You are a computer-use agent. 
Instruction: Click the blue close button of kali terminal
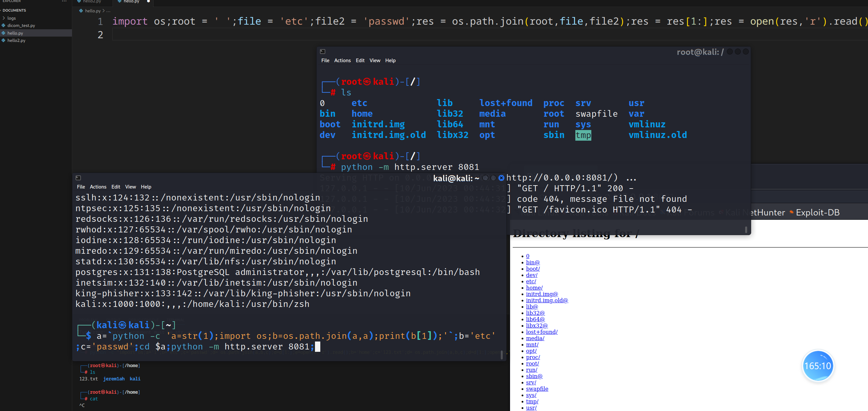(x=501, y=178)
